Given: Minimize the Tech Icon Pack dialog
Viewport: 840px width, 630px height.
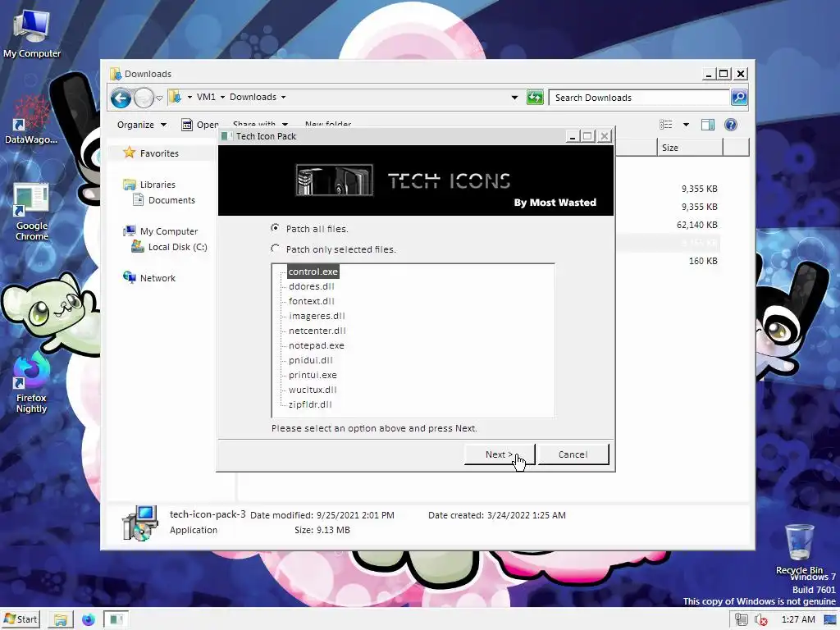Looking at the screenshot, I should [x=572, y=137].
